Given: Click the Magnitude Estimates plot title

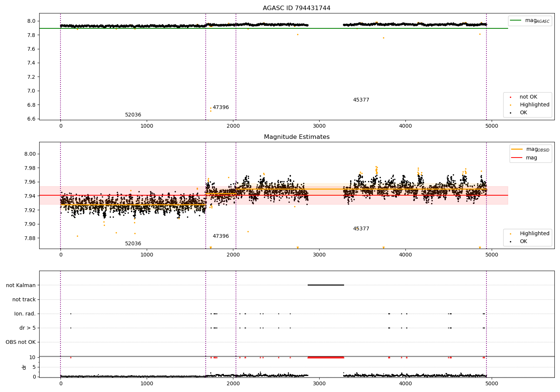Looking at the screenshot, I should click(x=296, y=137).
